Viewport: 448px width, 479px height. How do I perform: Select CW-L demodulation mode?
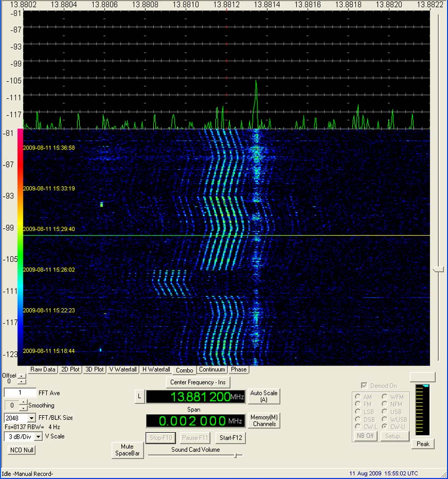point(358,426)
